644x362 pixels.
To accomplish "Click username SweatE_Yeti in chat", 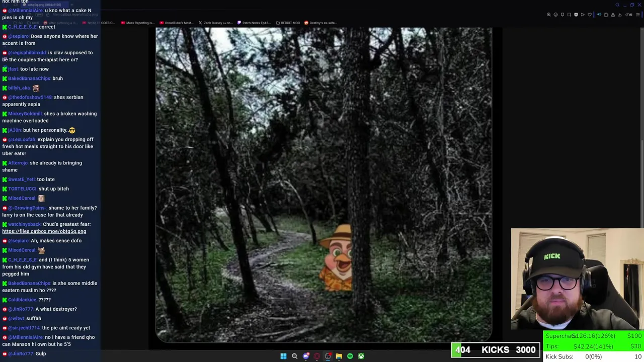I will [22, 179].
